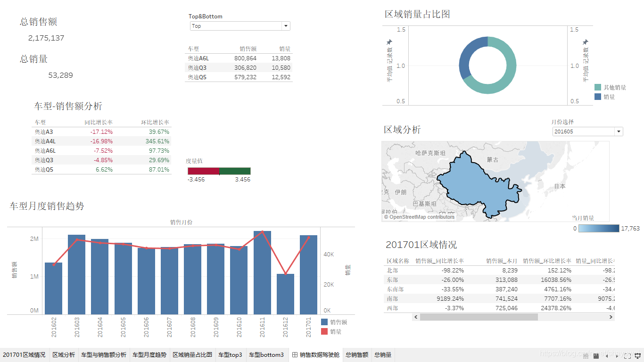Click the 区域销量占比图 chart title
Screen dimensions: 644x362
tap(417, 14)
